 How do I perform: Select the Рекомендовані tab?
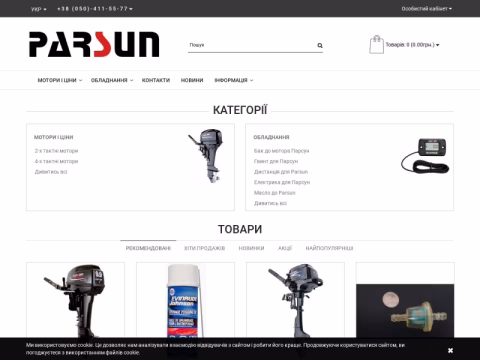pyautogui.click(x=148, y=248)
